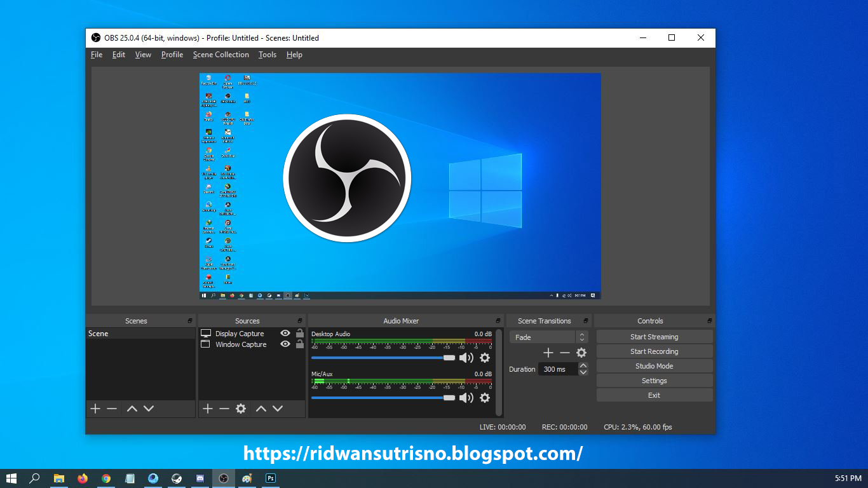Image resolution: width=868 pixels, height=488 pixels.
Task: Move scene up in Scenes panel
Action: point(132,409)
